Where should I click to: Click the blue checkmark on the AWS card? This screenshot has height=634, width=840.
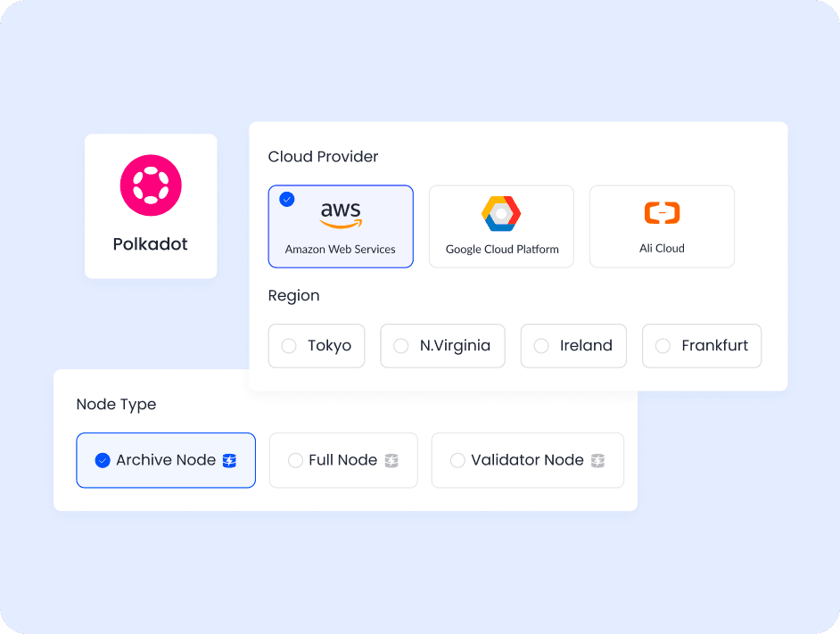(287, 200)
